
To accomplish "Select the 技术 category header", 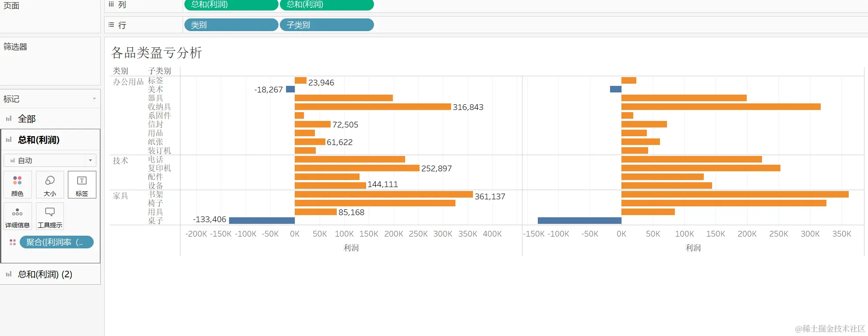I will point(120,161).
